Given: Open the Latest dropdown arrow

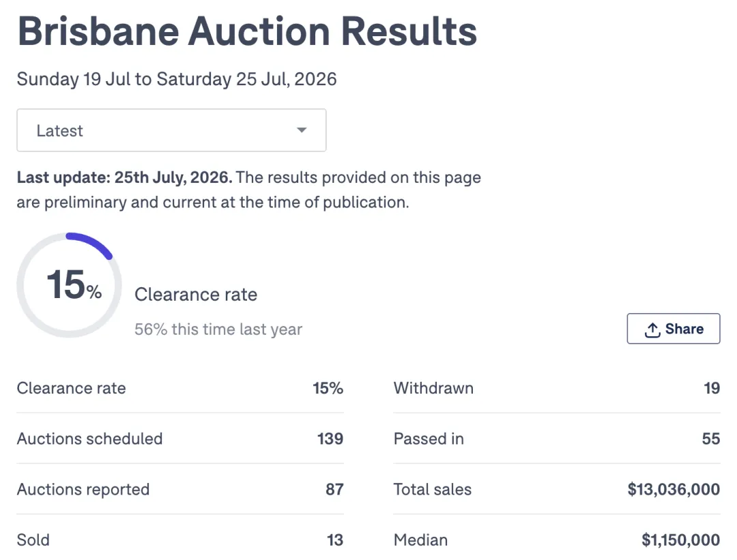Looking at the screenshot, I should [x=302, y=130].
